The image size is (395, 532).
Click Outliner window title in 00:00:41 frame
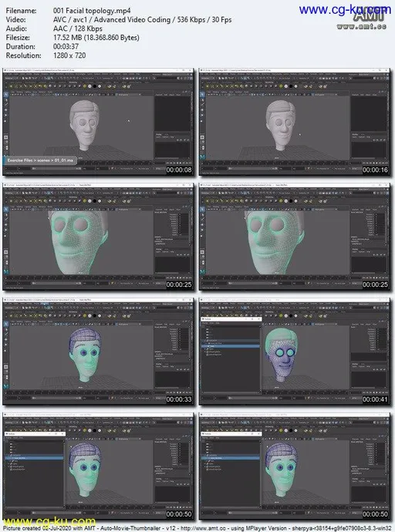pos(208,319)
